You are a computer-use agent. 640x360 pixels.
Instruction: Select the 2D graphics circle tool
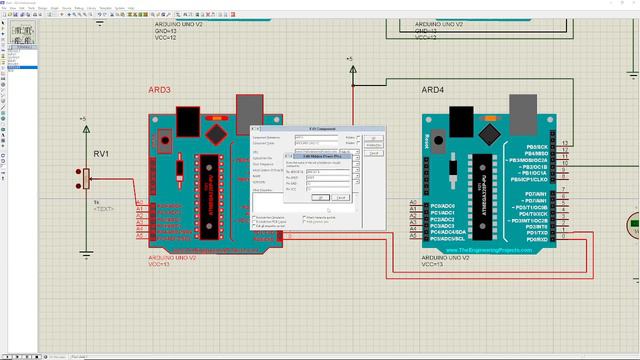[x=3, y=118]
